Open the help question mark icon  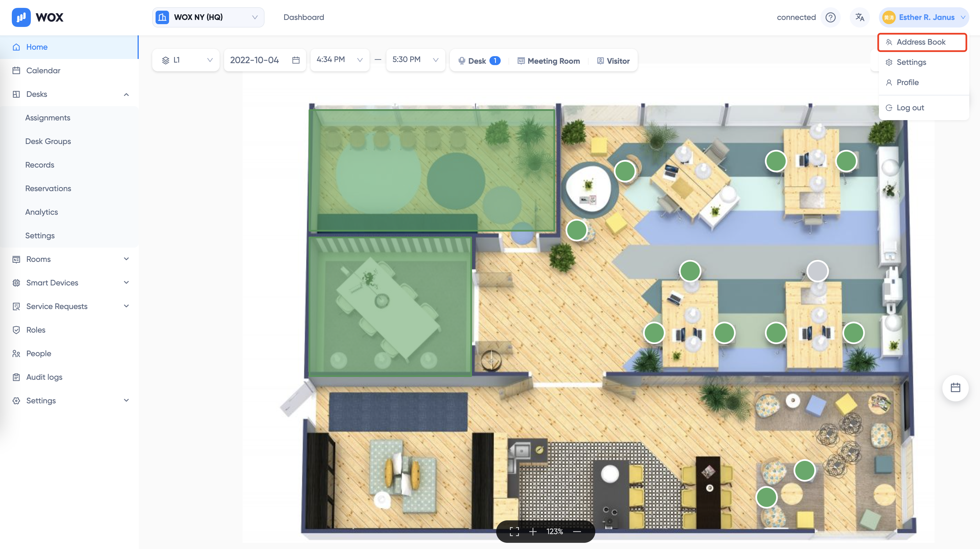831,17
